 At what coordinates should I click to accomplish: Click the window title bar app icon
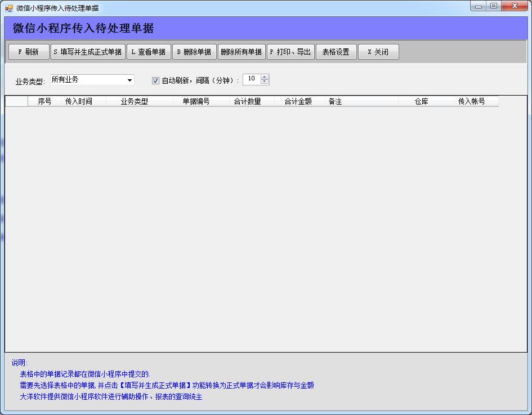click(x=9, y=8)
